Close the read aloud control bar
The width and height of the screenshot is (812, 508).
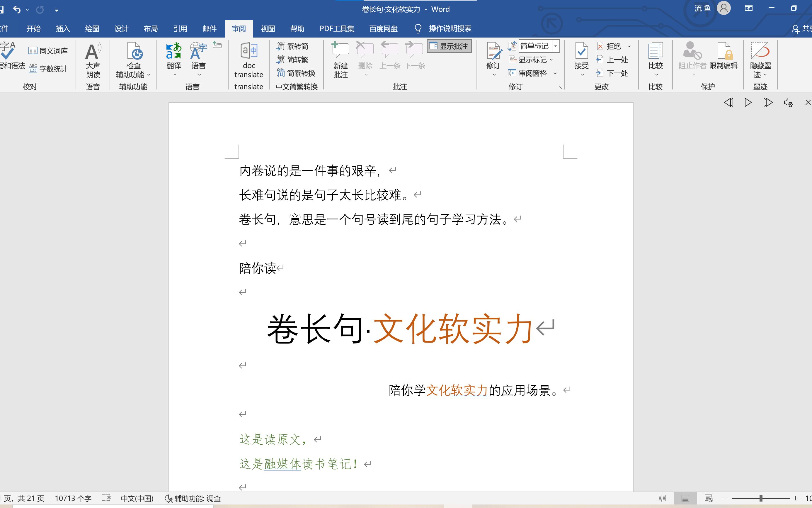[x=808, y=102]
